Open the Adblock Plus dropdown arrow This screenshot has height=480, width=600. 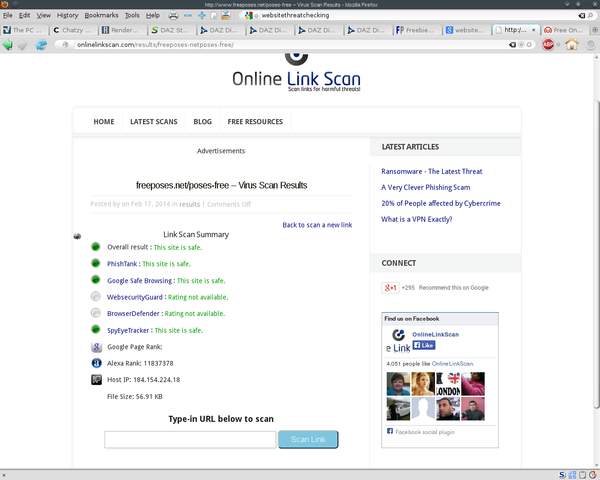[x=558, y=45]
